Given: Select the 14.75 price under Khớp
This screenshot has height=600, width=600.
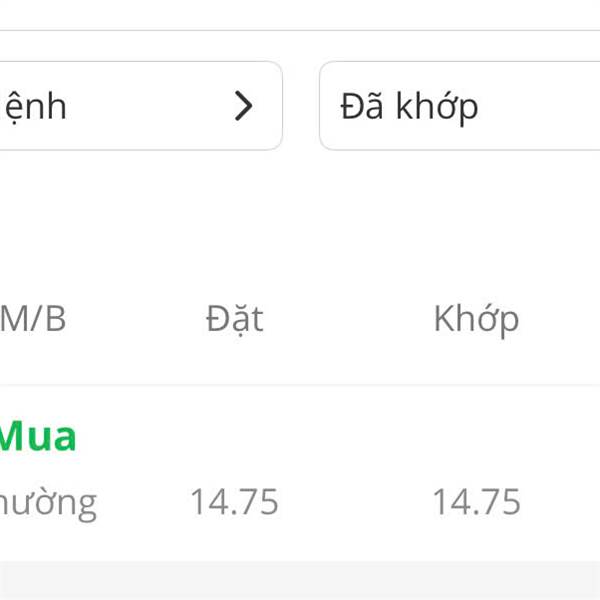Looking at the screenshot, I should (476, 501).
